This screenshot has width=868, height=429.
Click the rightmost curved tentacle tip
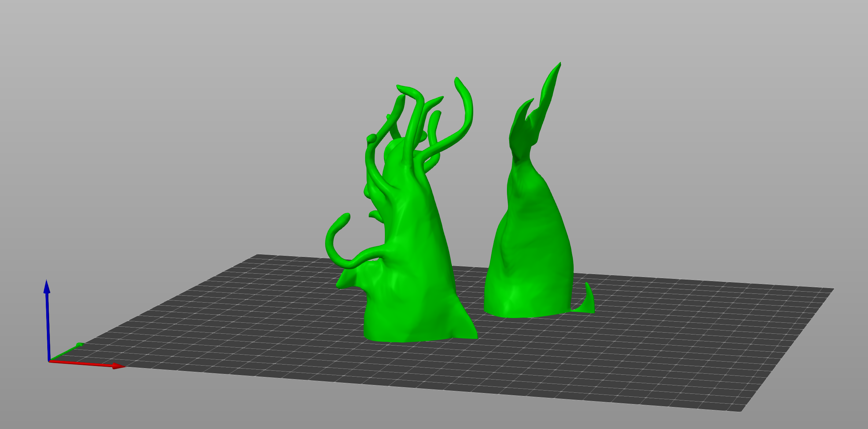[x=458, y=82]
